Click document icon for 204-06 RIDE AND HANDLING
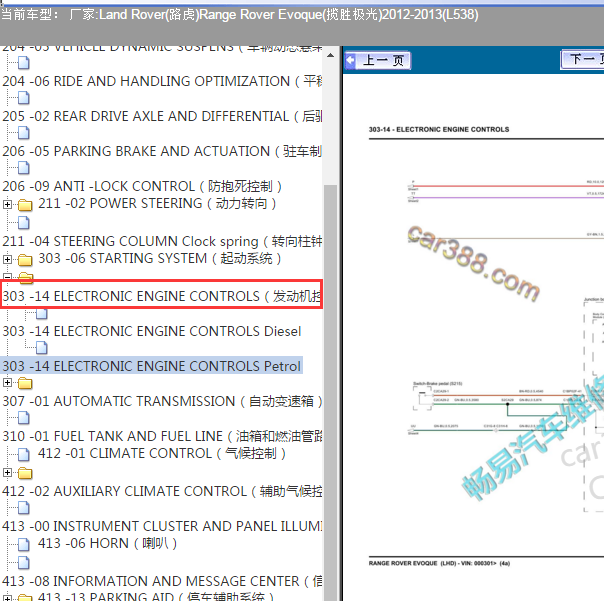The image size is (604, 601). coord(23,62)
